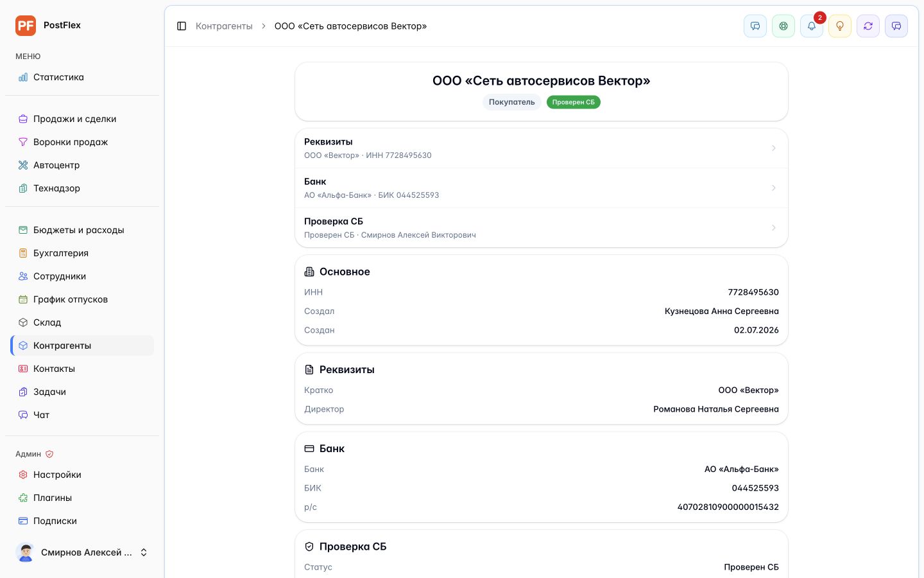Click the ИНН value 7728495630

(x=753, y=292)
